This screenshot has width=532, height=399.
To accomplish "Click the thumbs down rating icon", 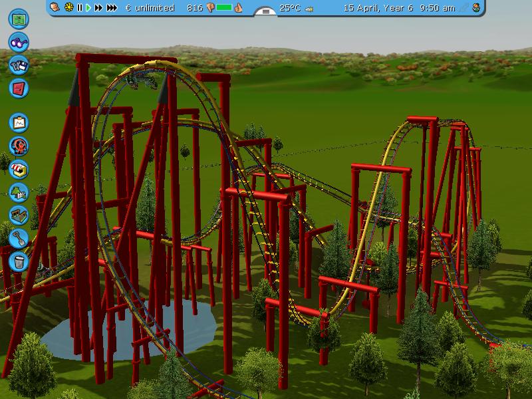I will coord(210,7).
